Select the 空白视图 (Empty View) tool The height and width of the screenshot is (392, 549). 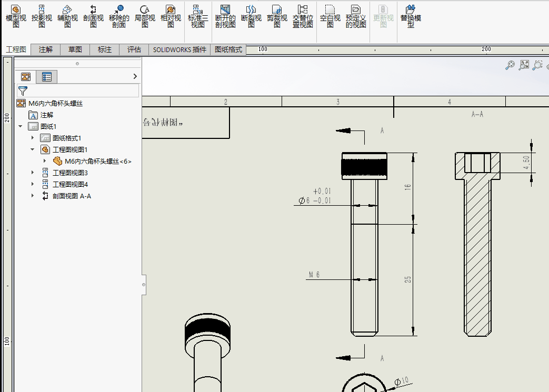(330, 16)
